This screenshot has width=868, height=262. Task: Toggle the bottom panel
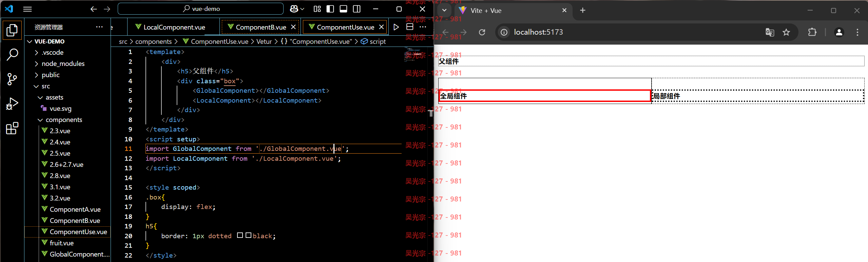[x=343, y=9]
